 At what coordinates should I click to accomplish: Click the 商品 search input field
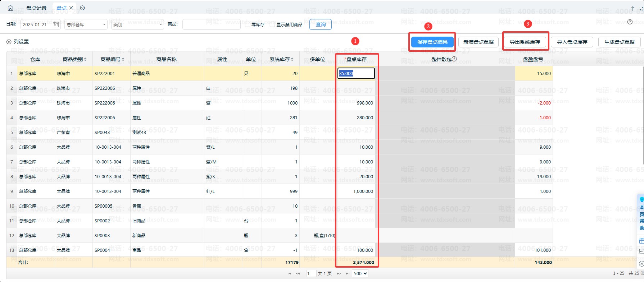pos(211,24)
